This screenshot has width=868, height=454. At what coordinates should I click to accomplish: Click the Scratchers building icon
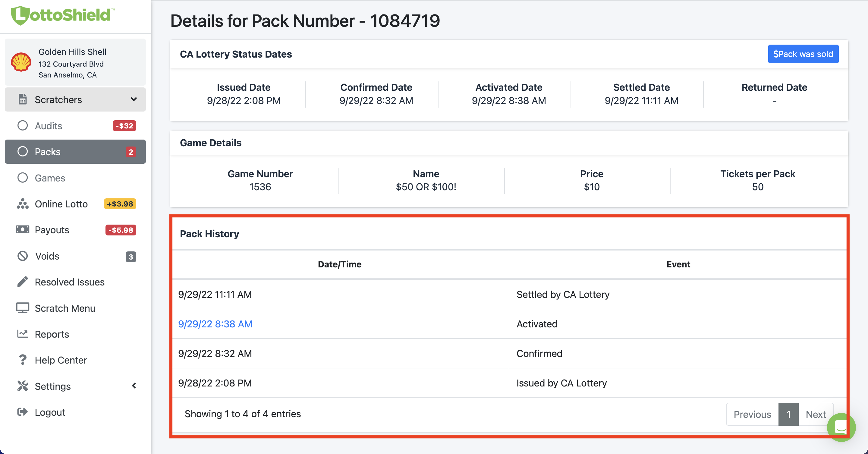click(x=23, y=99)
